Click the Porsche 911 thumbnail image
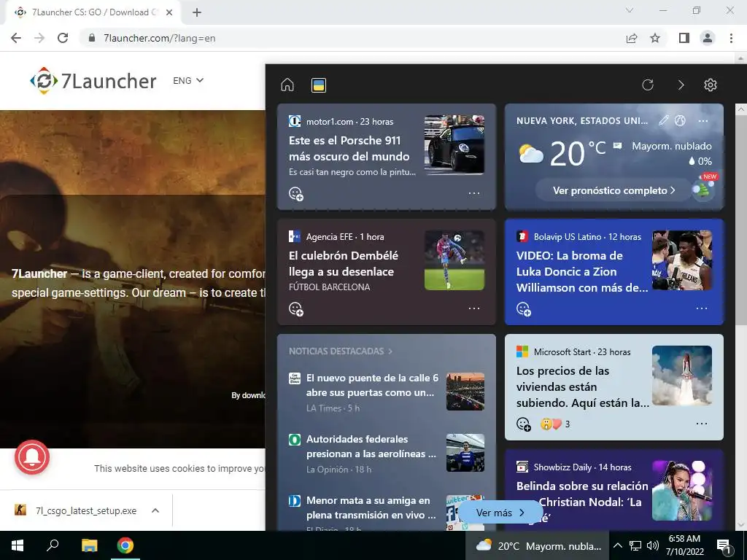The height and width of the screenshot is (560, 747). click(x=454, y=145)
